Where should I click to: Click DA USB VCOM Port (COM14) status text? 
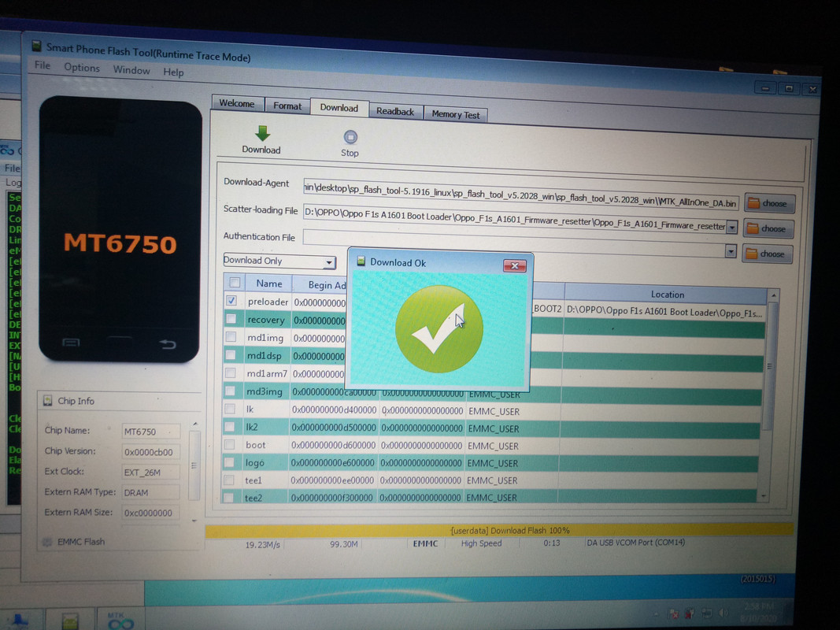coord(636,542)
